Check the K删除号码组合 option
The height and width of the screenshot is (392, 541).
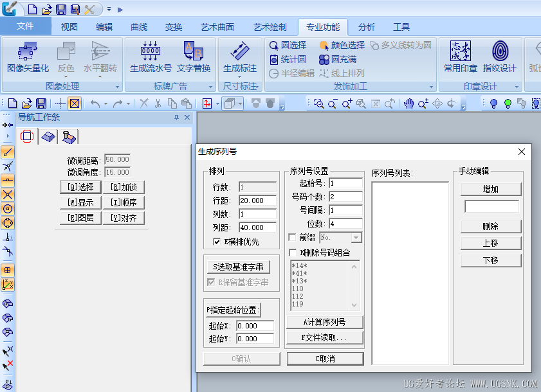click(x=293, y=253)
